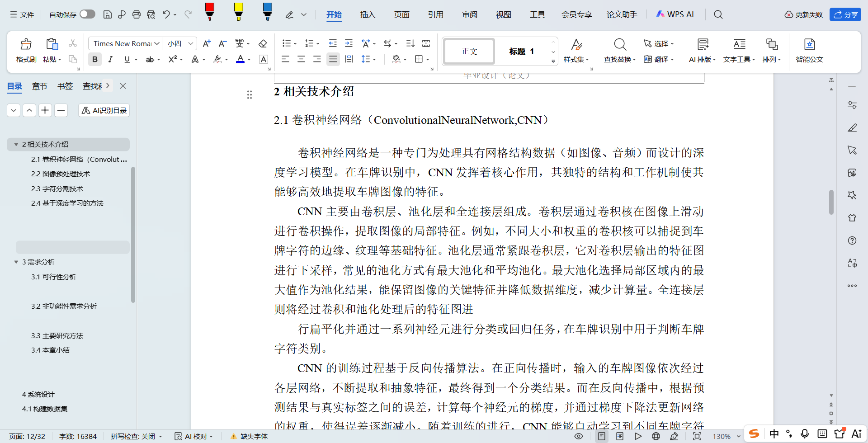Click the undo arrow icon
Image resolution: width=868 pixels, height=443 pixels.
(166, 14)
